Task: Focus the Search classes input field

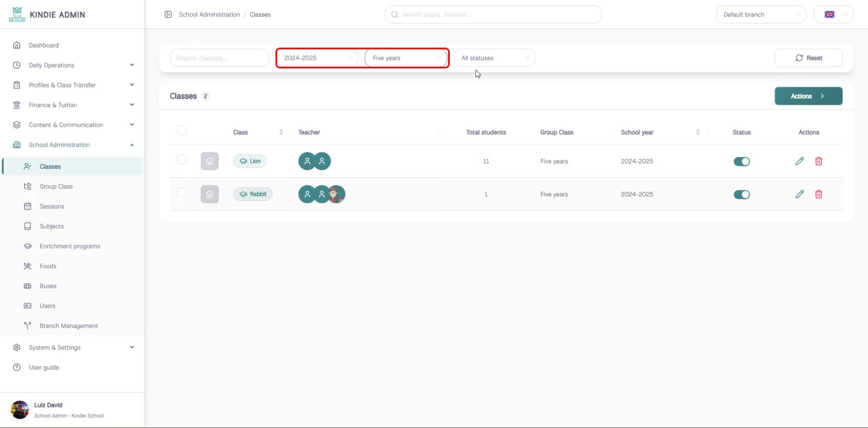Action: [x=220, y=58]
